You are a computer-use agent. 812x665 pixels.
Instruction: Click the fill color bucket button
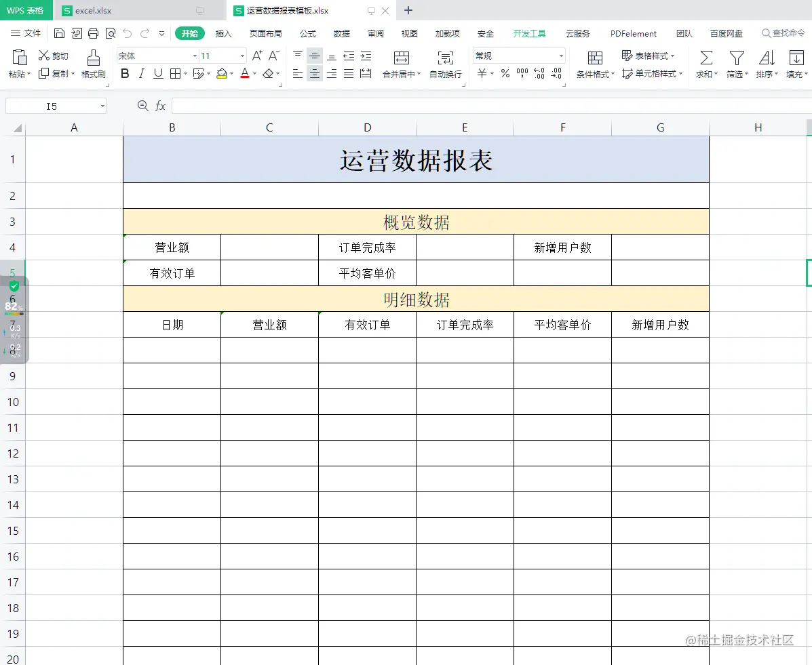click(222, 73)
